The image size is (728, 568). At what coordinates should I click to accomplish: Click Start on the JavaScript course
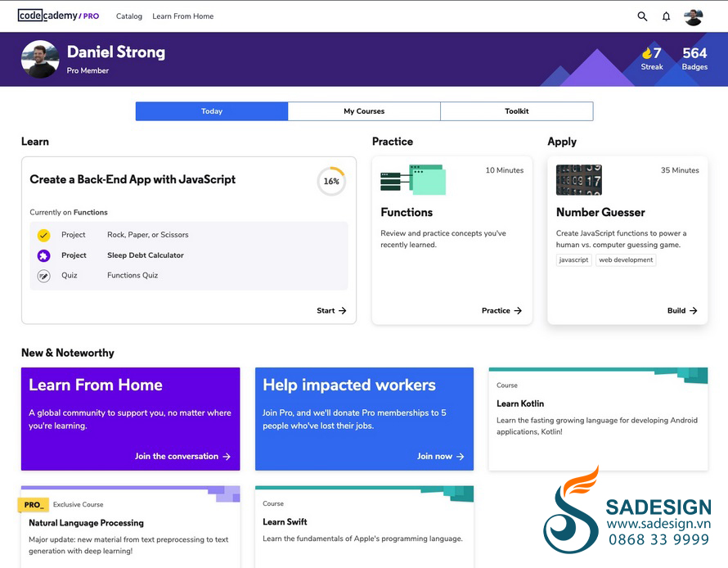coord(331,311)
